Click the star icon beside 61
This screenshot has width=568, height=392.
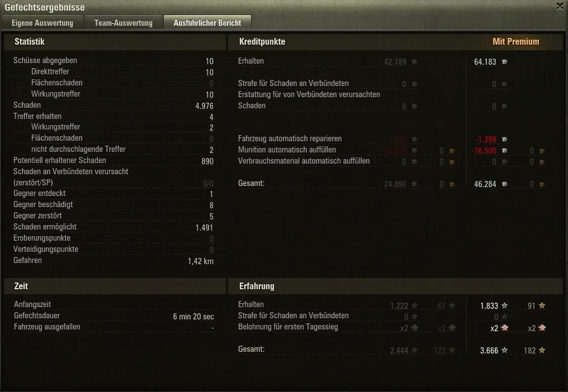[x=452, y=306]
